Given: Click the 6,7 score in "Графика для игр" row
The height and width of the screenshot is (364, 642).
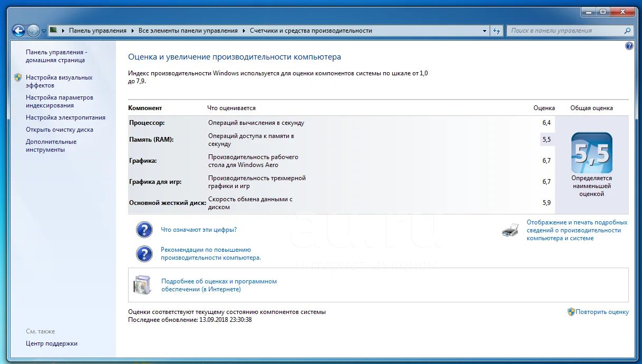Looking at the screenshot, I should point(546,182).
